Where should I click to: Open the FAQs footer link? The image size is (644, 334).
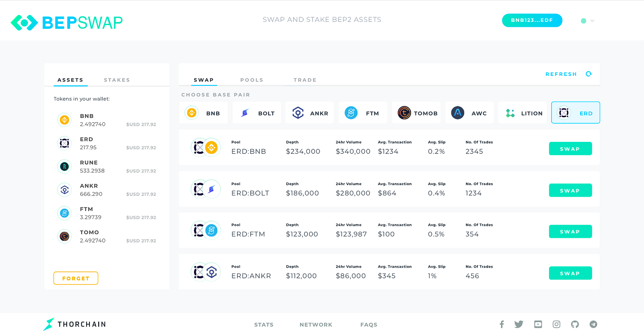[369, 325]
